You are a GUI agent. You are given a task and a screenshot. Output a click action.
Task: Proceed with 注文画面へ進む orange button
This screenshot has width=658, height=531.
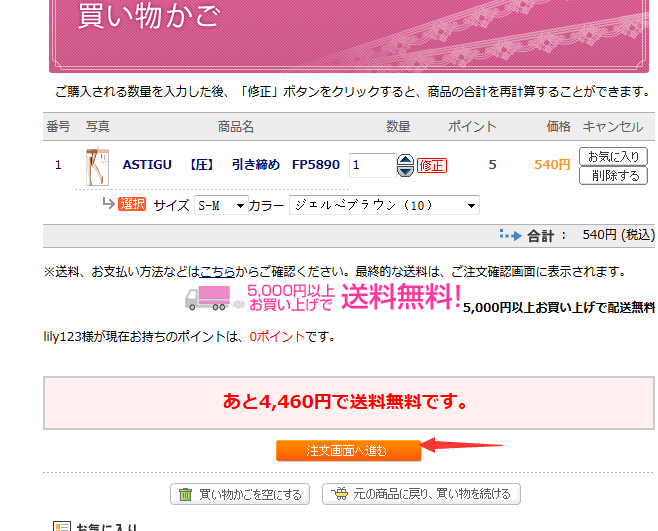coord(347,451)
